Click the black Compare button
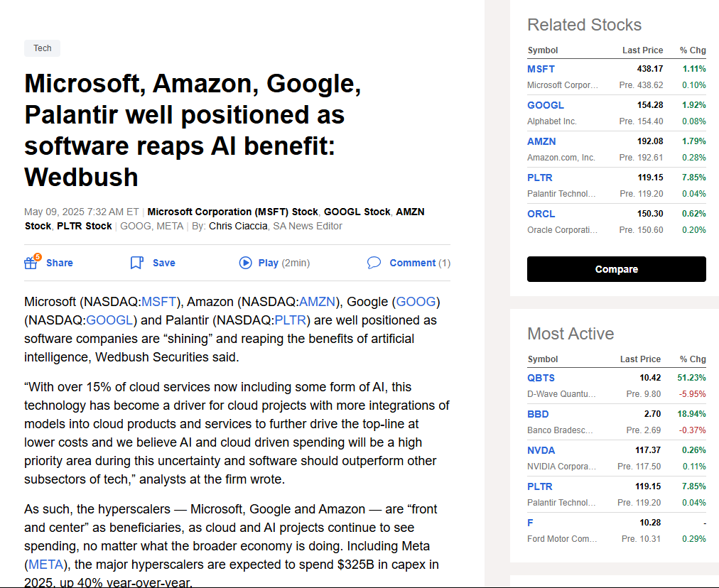This screenshot has width=719, height=588. tap(616, 269)
